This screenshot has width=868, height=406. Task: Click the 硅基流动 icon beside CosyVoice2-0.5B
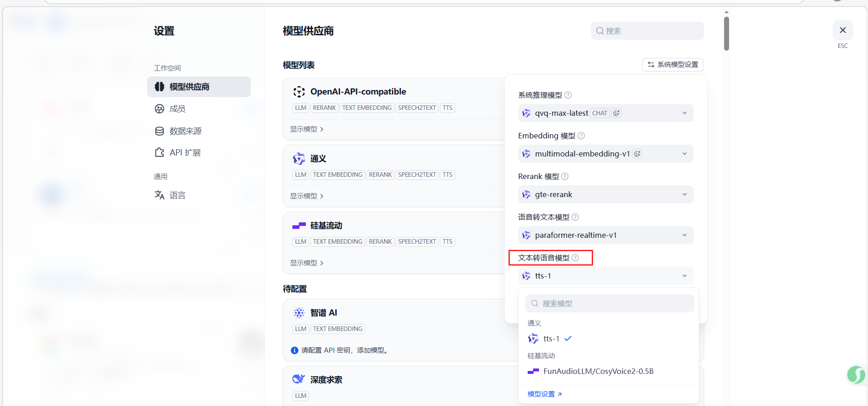pos(533,371)
